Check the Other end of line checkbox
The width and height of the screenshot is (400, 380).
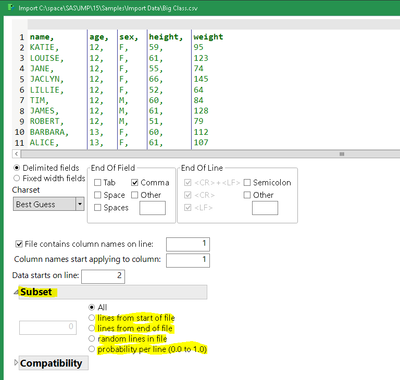tap(247, 195)
